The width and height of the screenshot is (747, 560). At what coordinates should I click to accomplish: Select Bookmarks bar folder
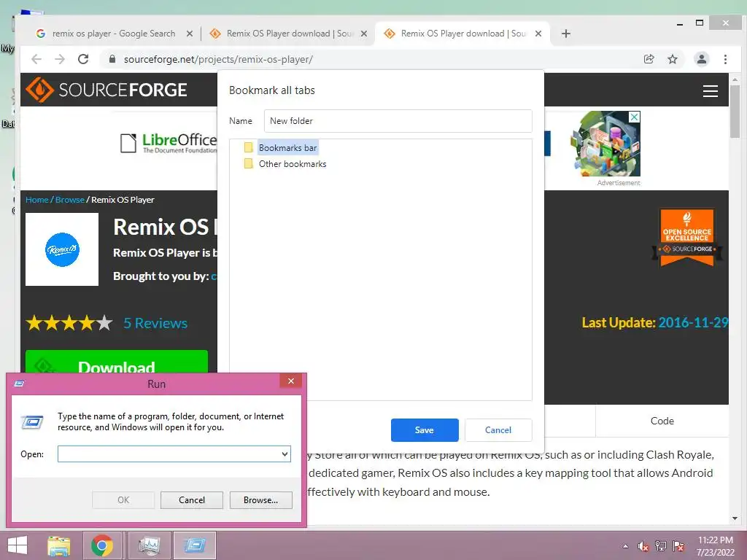click(287, 147)
